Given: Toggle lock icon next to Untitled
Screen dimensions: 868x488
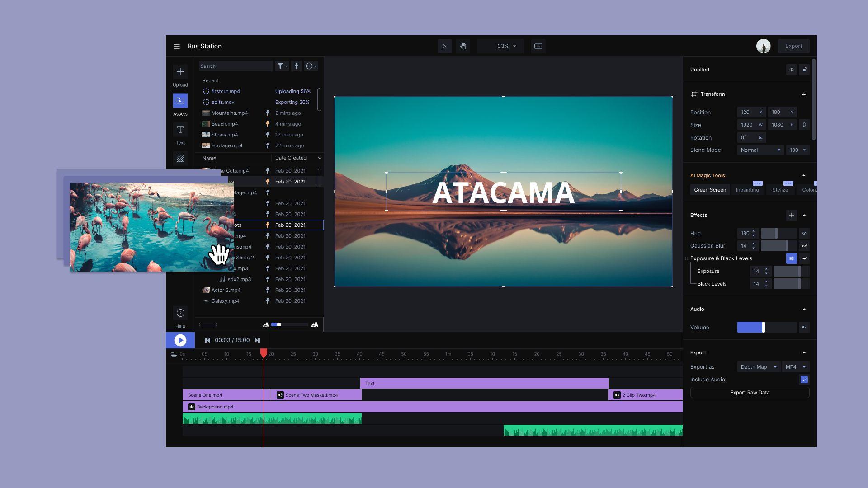Looking at the screenshot, I should tap(804, 70).
